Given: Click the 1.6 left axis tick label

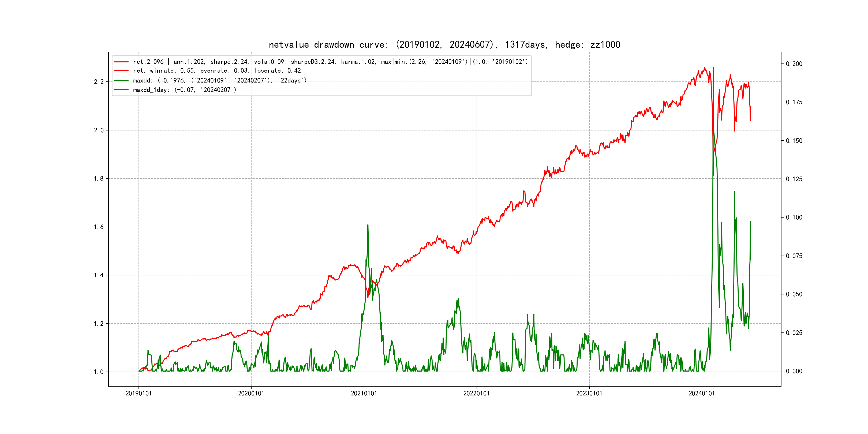Looking at the screenshot, I should [x=98, y=227].
